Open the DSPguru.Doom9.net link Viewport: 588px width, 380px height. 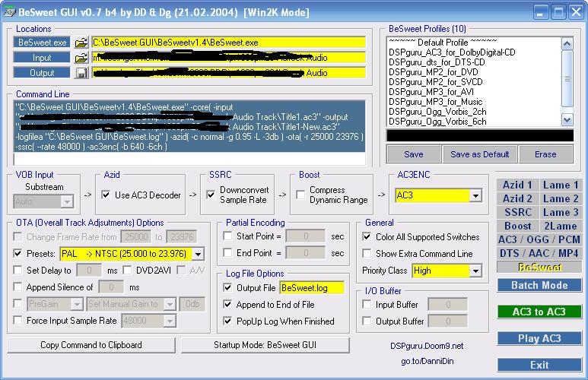427,346
